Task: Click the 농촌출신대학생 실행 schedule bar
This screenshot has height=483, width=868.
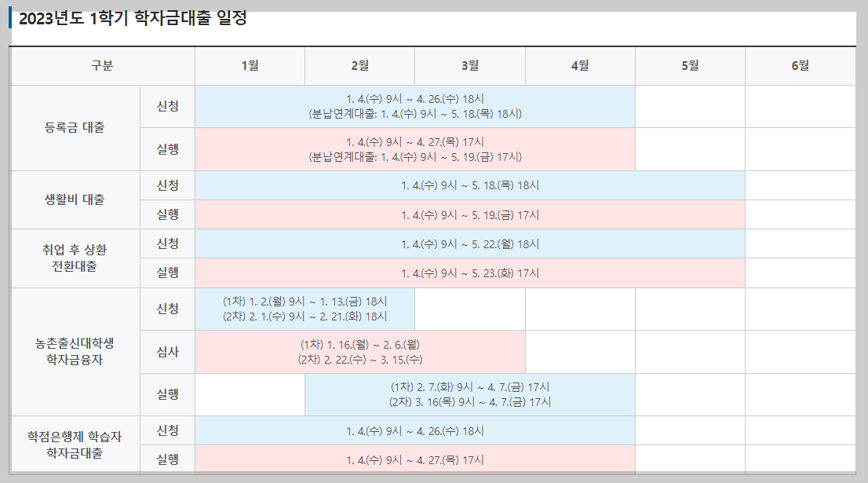Action: pyautogui.click(x=469, y=395)
